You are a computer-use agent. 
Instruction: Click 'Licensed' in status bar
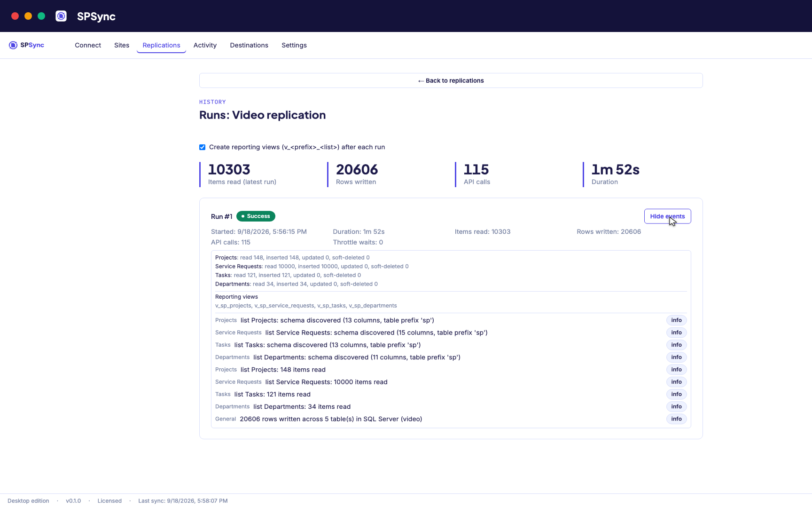(109, 501)
